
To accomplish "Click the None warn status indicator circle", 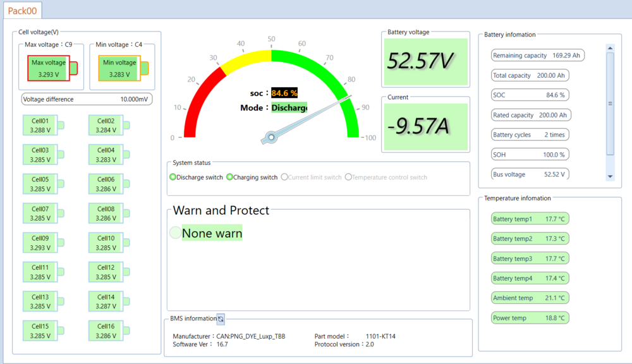I will (175, 233).
